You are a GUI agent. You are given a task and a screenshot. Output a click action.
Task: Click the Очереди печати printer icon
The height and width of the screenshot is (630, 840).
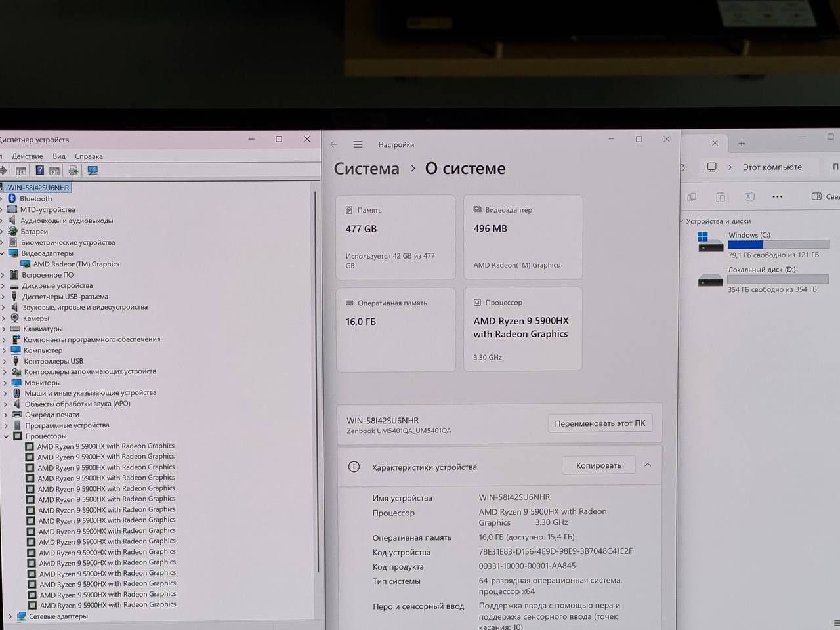(x=17, y=415)
